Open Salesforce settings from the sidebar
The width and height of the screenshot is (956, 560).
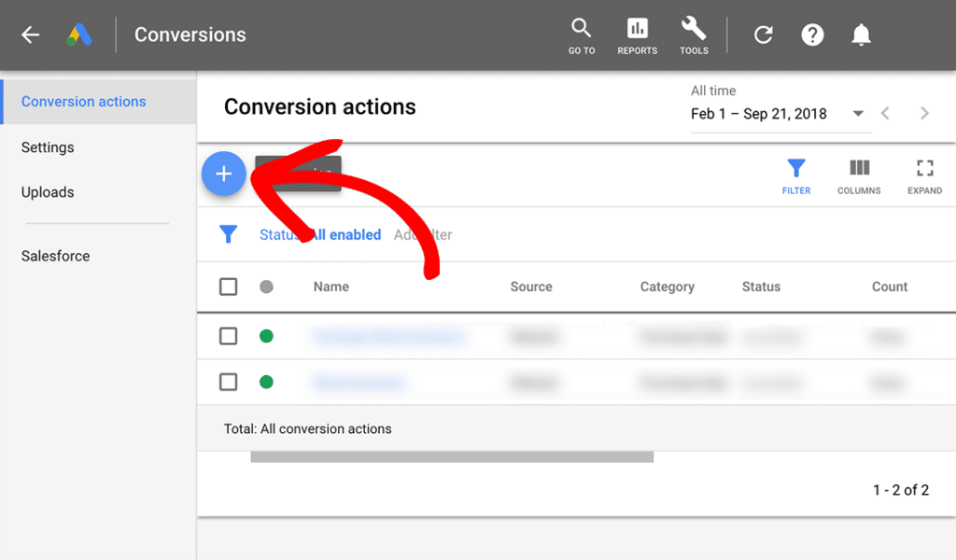point(55,256)
